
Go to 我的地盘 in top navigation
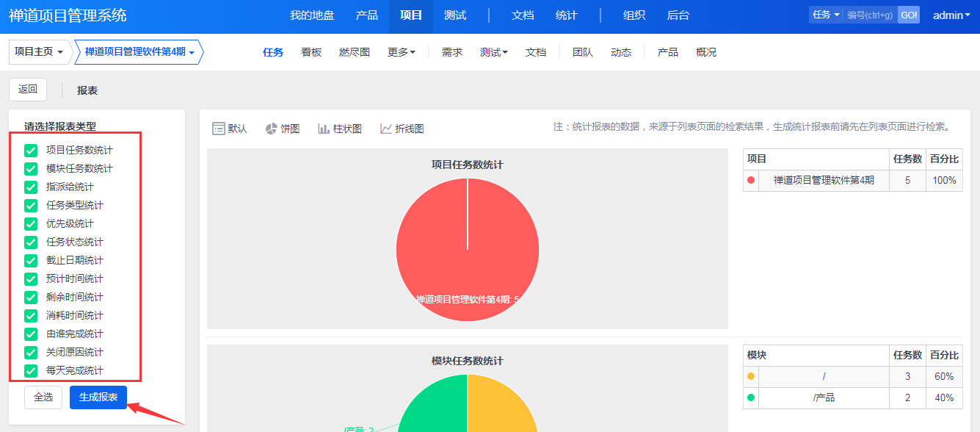click(x=312, y=15)
